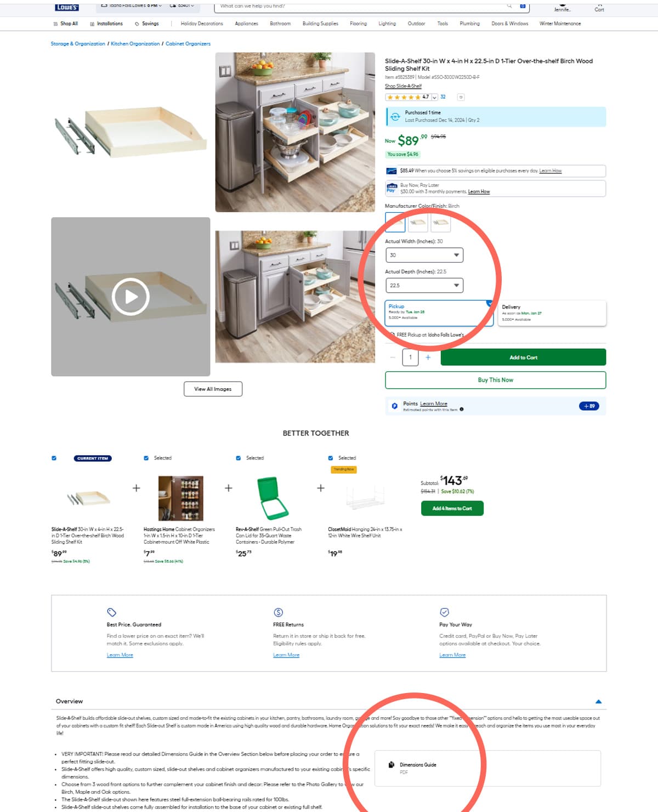Click the save-to-list heart icon
The height and width of the screenshot is (812, 658).
pyautogui.click(x=461, y=97)
